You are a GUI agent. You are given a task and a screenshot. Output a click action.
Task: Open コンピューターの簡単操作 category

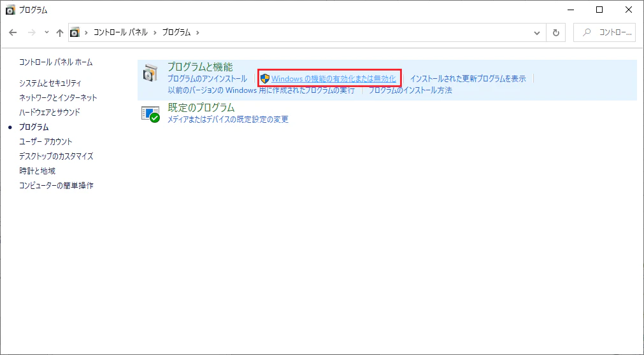point(56,186)
